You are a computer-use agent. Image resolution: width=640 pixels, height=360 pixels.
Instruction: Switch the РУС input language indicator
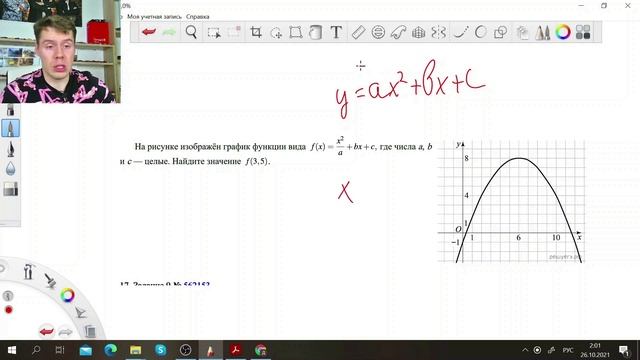568,350
